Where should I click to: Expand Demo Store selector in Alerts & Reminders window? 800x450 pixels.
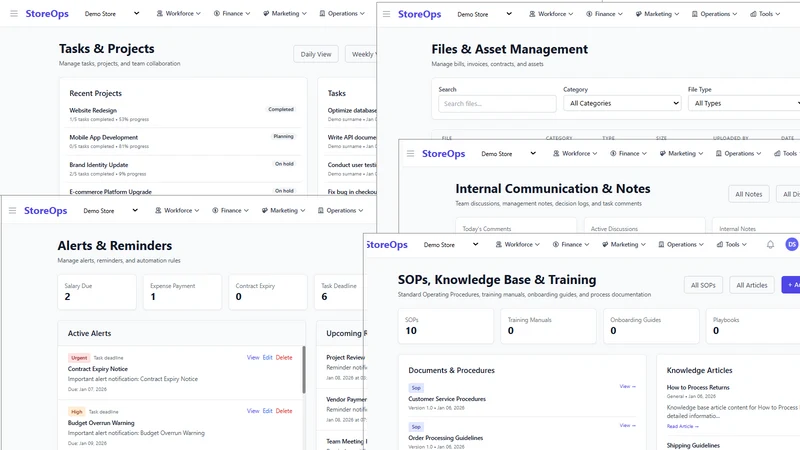(x=110, y=211)
